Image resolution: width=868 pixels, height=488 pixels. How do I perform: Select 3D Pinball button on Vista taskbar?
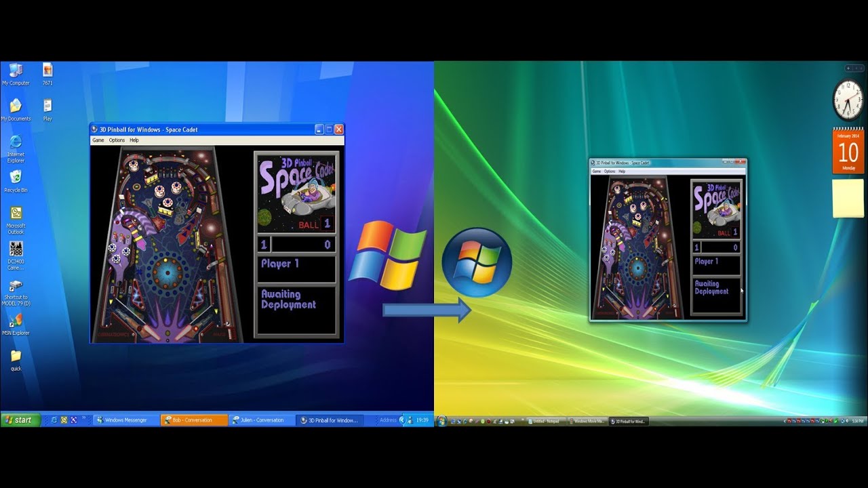pyautogui.click(x=629, y=422)
